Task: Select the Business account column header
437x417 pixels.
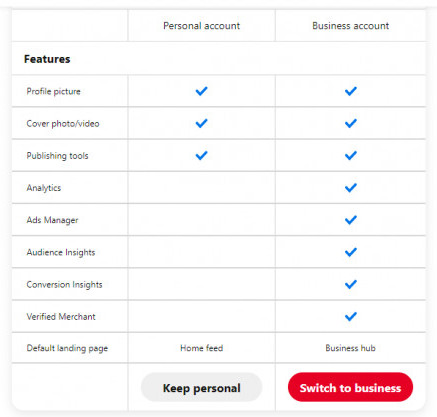Action: pos(351,26)
